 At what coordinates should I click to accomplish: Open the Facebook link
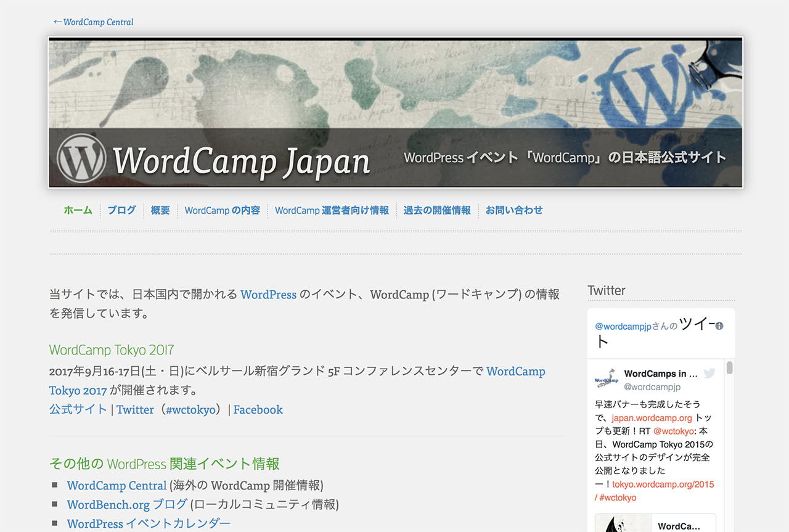click(x=258, y=409)
